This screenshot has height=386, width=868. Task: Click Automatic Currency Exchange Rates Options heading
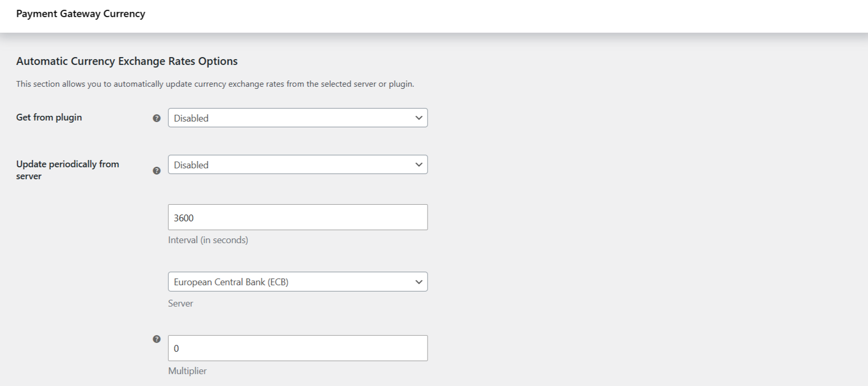pyautogui.click(x=127, y=61)
